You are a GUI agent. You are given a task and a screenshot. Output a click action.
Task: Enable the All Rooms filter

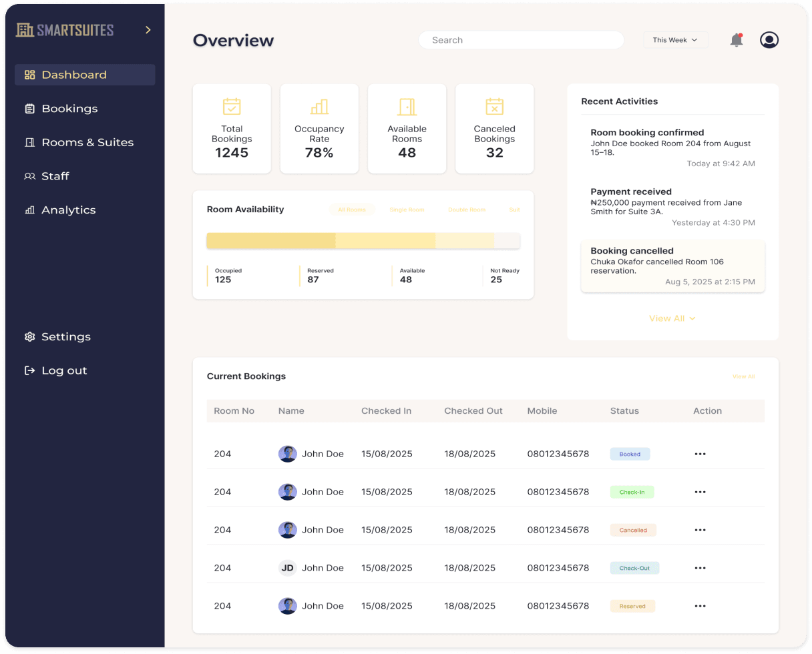pyautogui.click(x=352, y=210)
